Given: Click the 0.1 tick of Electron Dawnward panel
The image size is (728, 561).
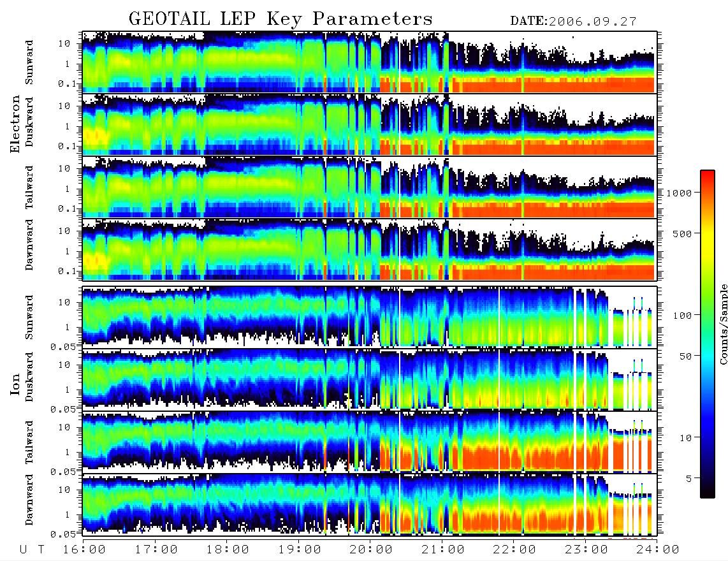Looking at the screenshot, I should (x=68, y=271).
